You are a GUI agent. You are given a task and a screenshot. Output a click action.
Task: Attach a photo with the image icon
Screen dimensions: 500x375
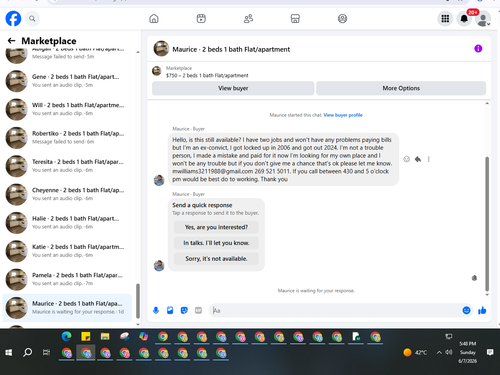coord(170,311)
